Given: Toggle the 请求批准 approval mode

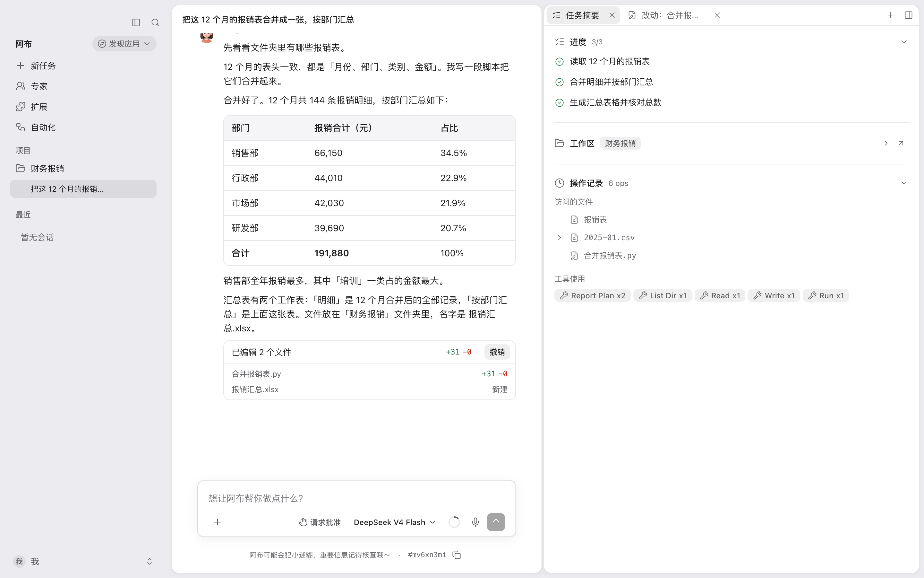Looking at the screenshot, I should point(320,522).
